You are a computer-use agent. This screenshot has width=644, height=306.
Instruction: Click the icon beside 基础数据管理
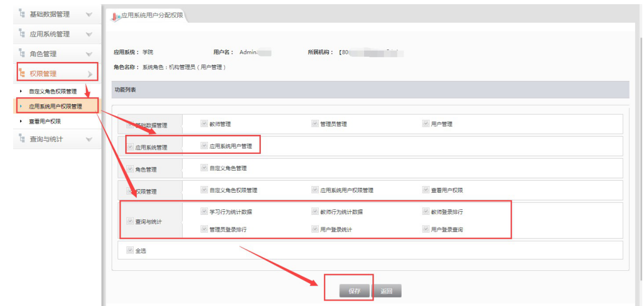[21, 14]
